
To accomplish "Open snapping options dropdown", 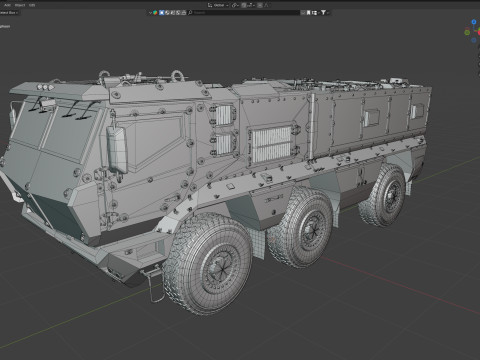I will [x=250, y=5].
